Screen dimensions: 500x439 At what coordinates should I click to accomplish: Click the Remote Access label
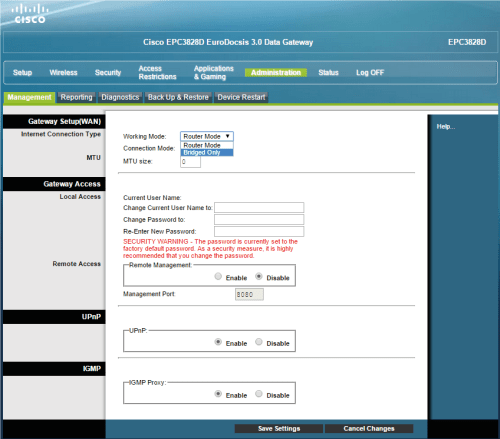[76, 264]
